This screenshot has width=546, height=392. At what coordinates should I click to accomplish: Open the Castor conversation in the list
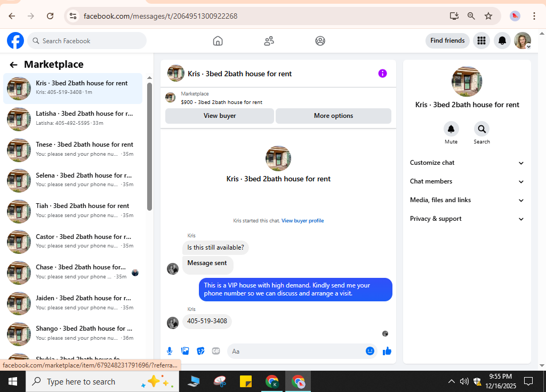[x=73, y=242]
